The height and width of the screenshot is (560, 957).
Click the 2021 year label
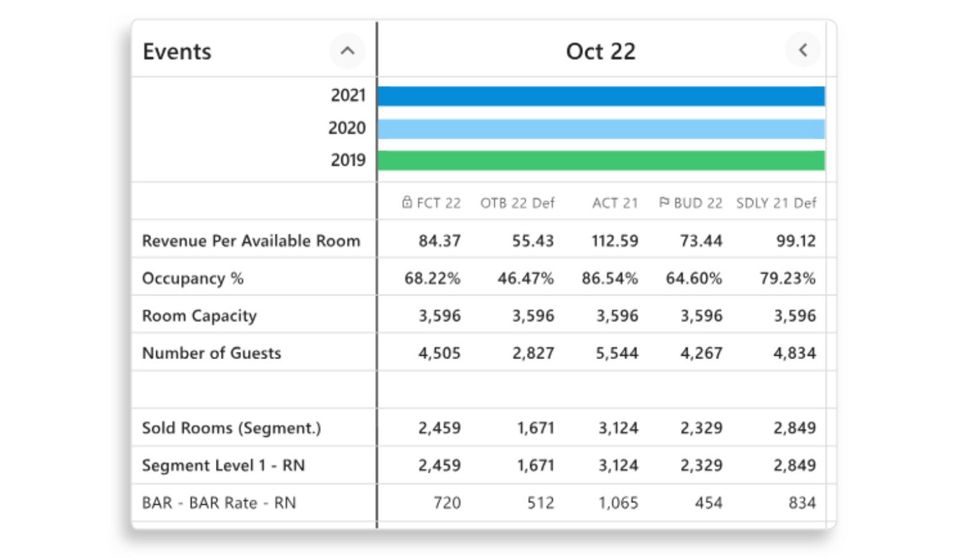(x=348, y=95)
